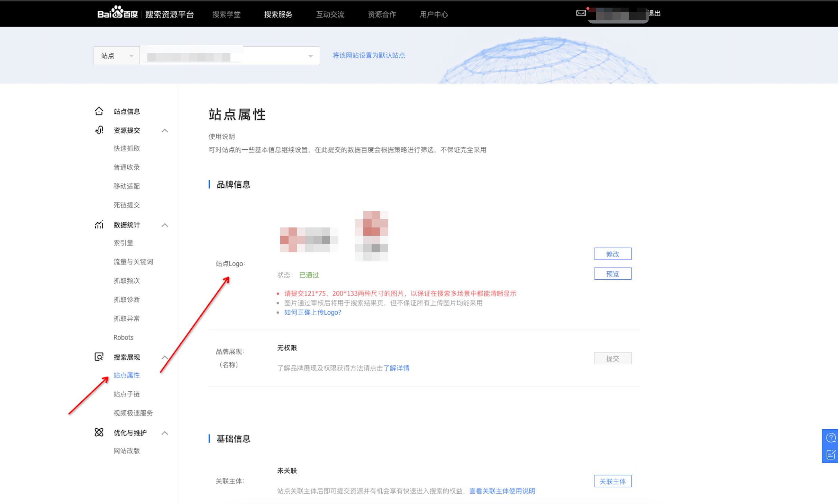The image size is (838, 504).
Task: Open the 如何正确上传Logo? help link
Action: click(x=313, y=312)
